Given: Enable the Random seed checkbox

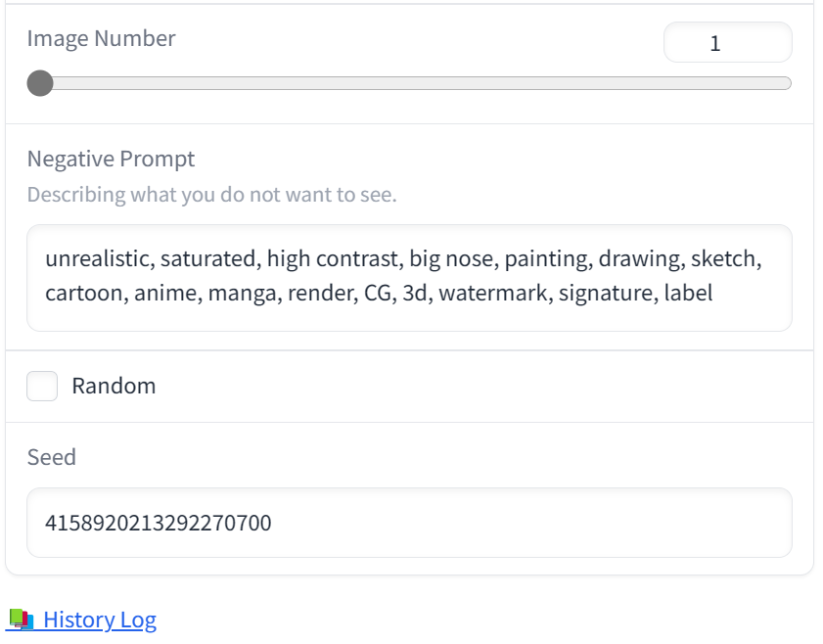Looking at the screenshot, I should 42,386.
